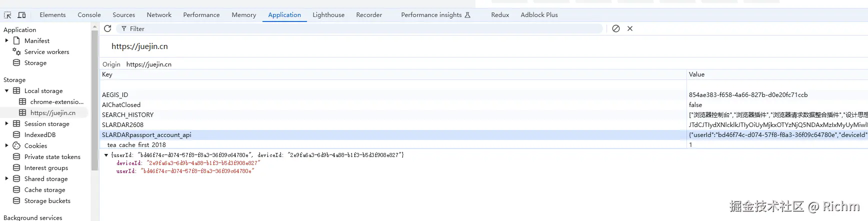868x221 pixels.
Task: Click the refresh storage icon
Action: 107,28
